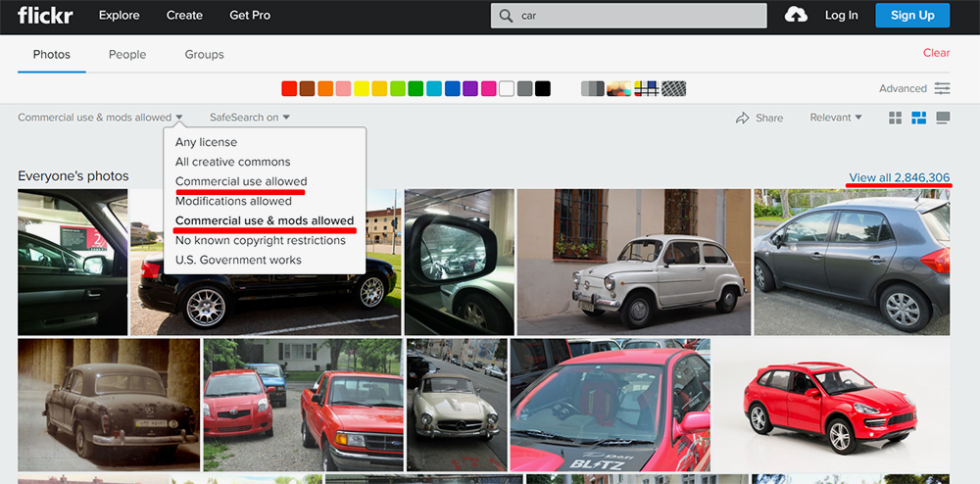
Task: Select the shallow depth of field filter
Action: [x=618, y=89]
